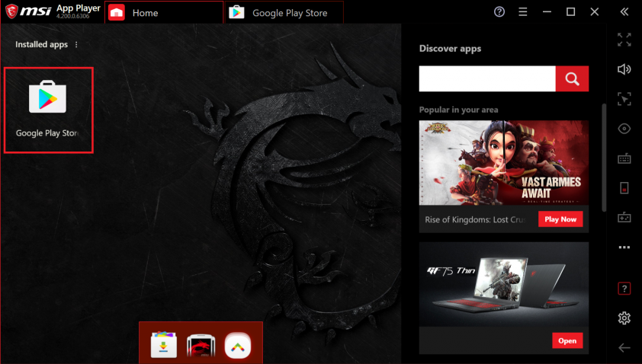The image size is (642, 364).
Task: Click the Popular in your area heading
Action: click(458, 110)
